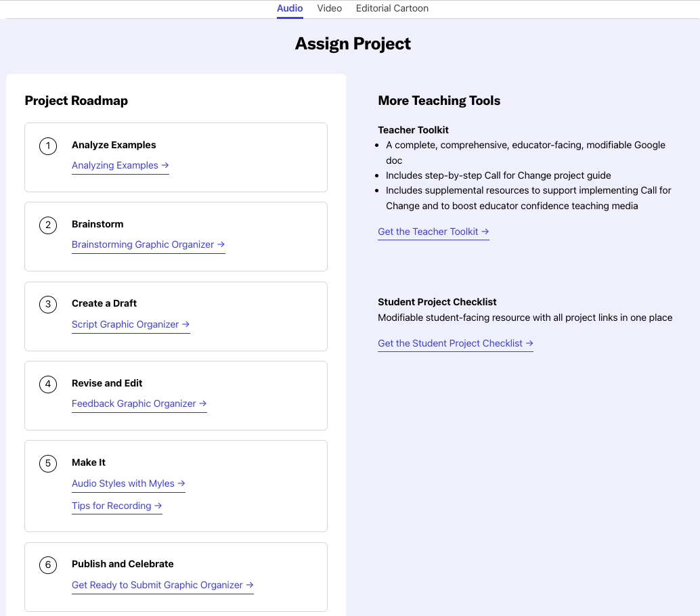Select the circled number 3 icon
The height and width of the screenshot is (616, 700).
(x=48, y=304)
